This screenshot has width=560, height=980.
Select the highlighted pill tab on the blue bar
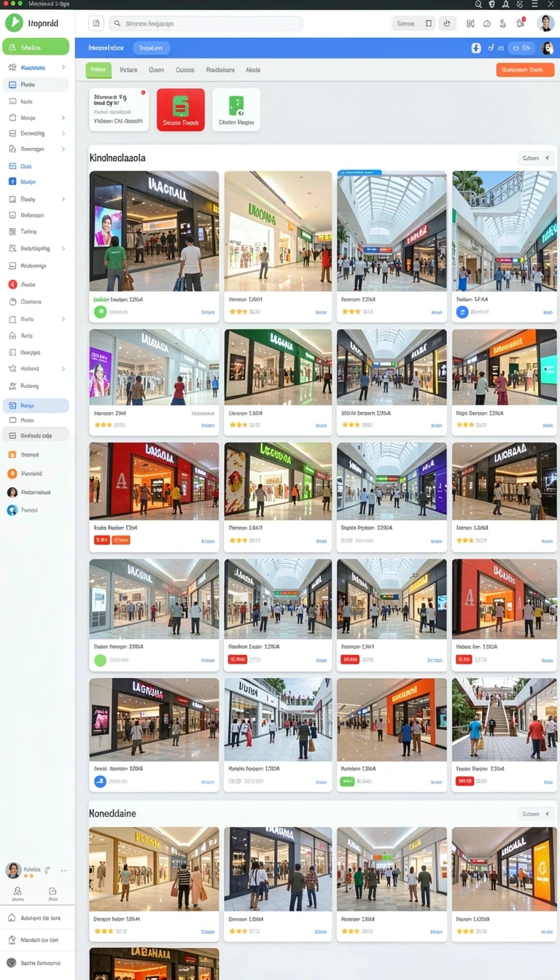pyautogui.click(x=151, y=48)
